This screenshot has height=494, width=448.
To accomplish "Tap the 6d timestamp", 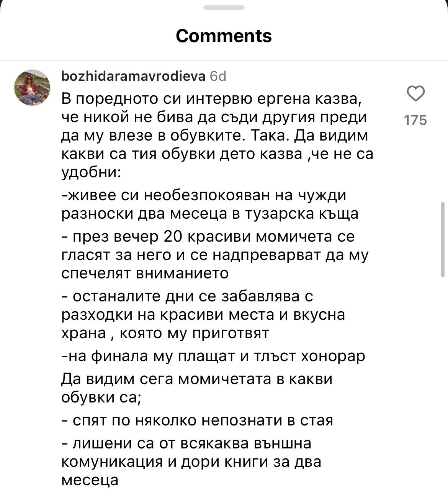I will click(218, 77).
